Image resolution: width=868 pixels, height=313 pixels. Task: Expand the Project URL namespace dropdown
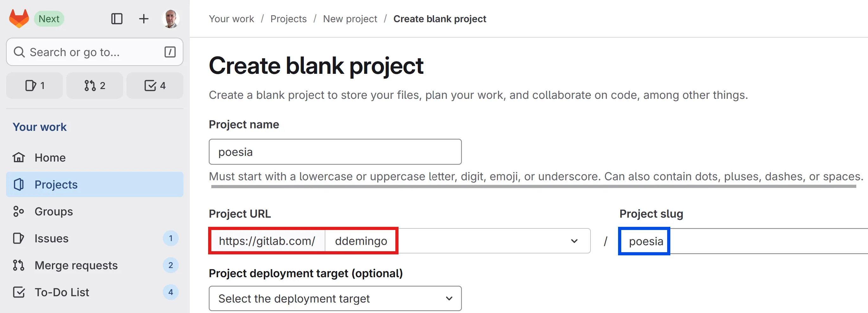574,241
